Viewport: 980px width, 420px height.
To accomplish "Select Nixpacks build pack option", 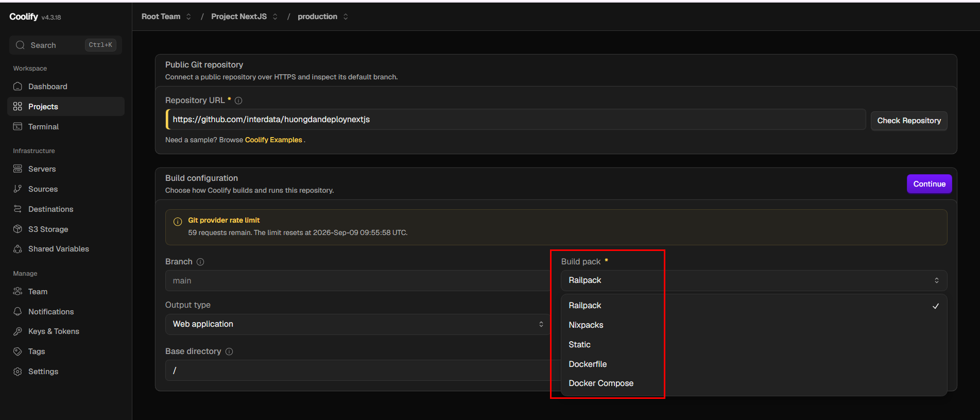I will click(754, 325).
